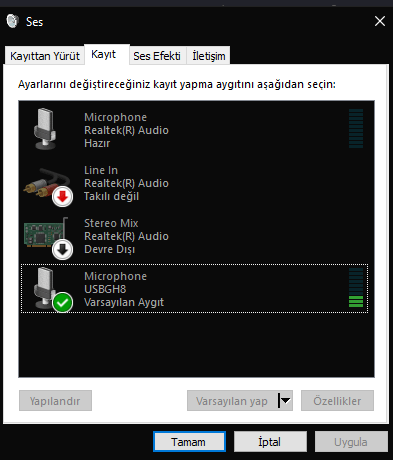Click the "Line In" device title

[101, 170]
